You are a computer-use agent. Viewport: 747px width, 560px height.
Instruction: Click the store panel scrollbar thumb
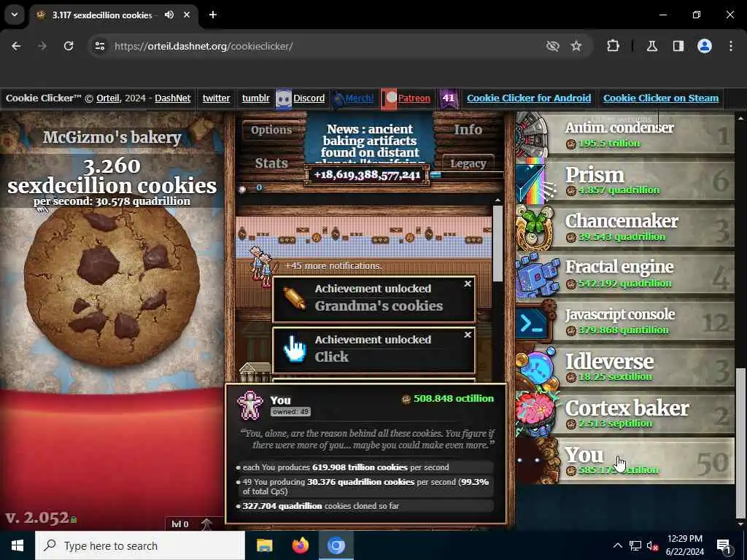point(740,443)
